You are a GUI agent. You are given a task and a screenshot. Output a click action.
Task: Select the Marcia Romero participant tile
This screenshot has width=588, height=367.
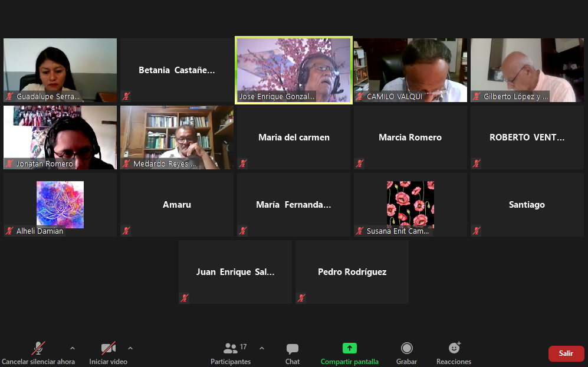[x=410, y=137]
